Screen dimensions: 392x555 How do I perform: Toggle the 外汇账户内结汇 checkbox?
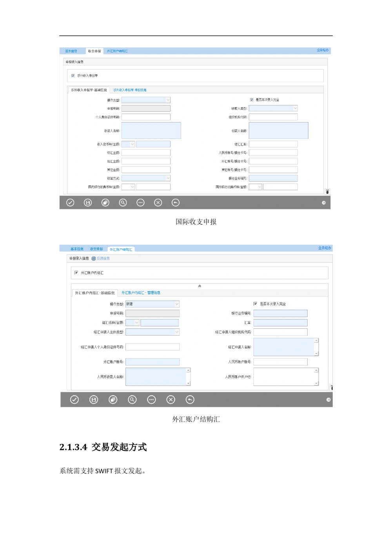pyautogui.click(x=76, y=273)
